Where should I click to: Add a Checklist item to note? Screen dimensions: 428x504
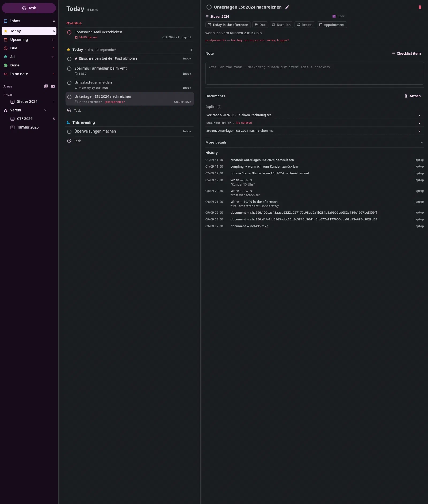pos(406,54)
